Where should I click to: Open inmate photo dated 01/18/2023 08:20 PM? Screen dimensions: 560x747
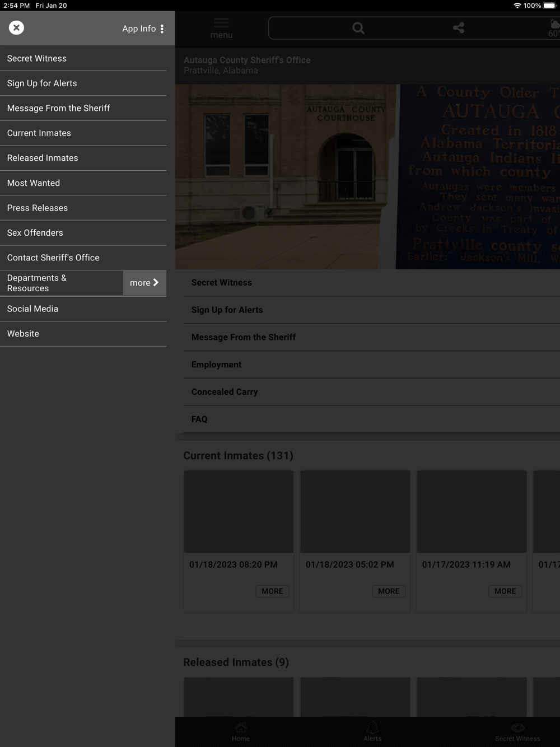coord(239,512)
